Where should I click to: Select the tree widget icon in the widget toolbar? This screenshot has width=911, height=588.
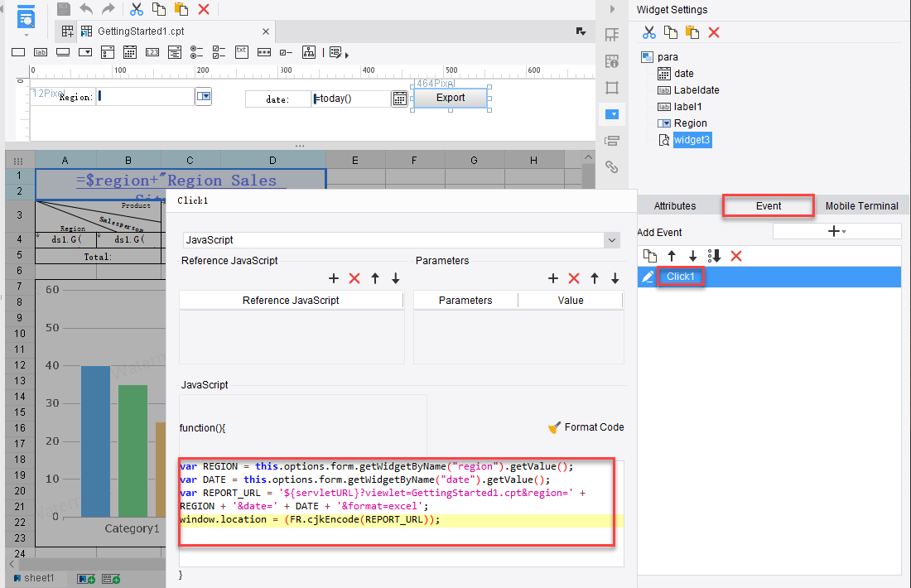tap(308, 51)
